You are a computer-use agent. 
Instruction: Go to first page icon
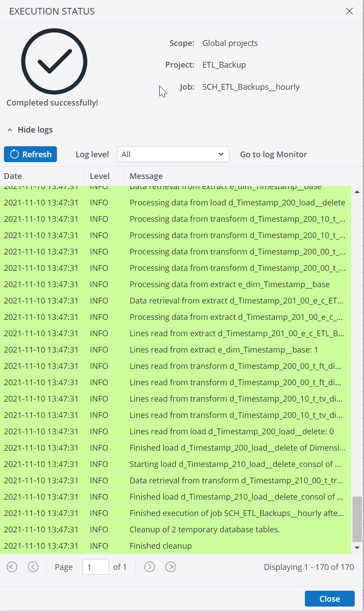(x=12, y=567)
